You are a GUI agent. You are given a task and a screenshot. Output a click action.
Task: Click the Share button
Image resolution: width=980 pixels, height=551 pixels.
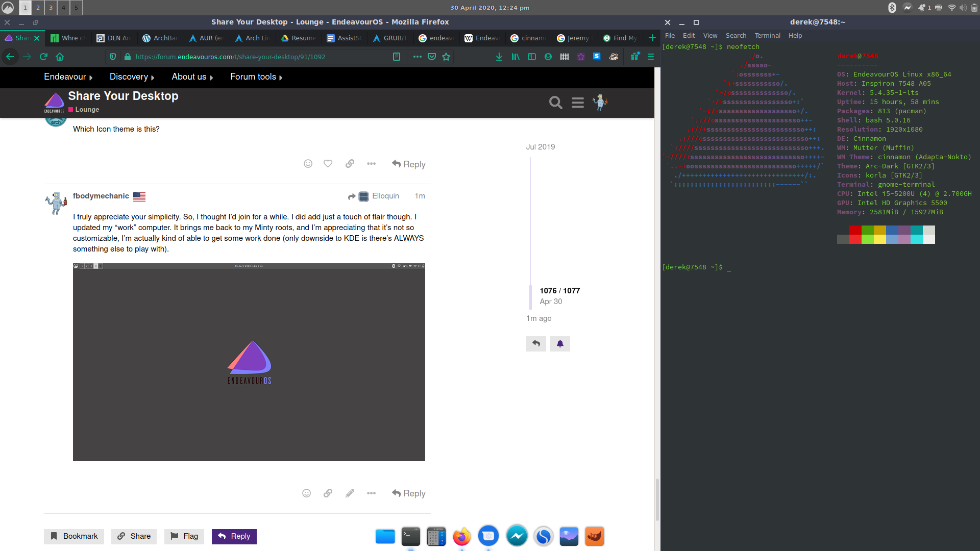click(134, 536)
